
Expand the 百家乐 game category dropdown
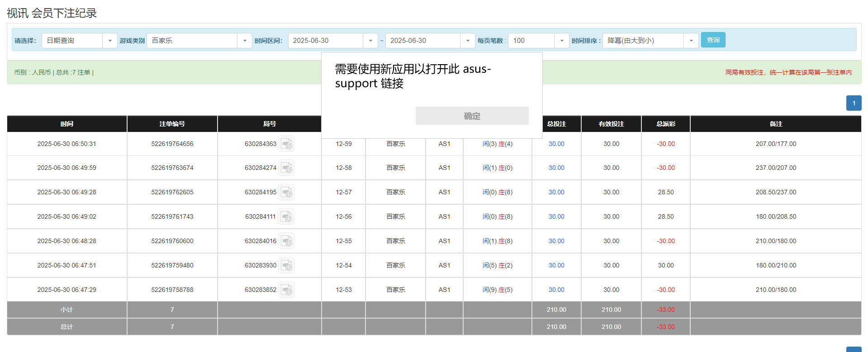[x=244, y=41]
